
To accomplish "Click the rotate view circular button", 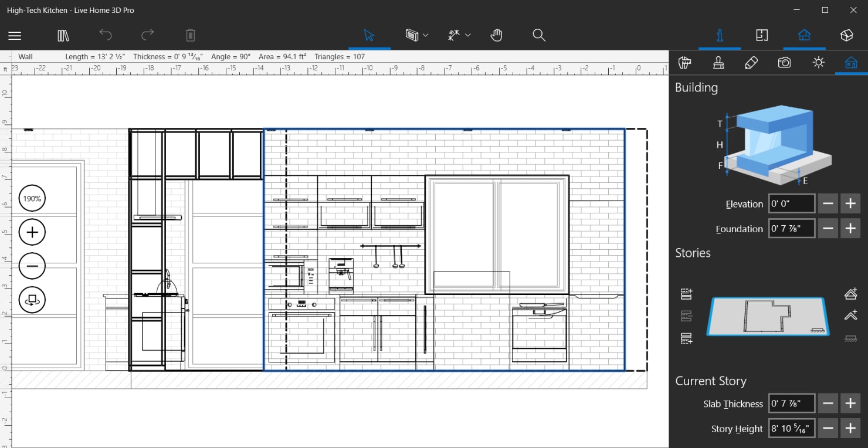I will (x=32, y=300).
